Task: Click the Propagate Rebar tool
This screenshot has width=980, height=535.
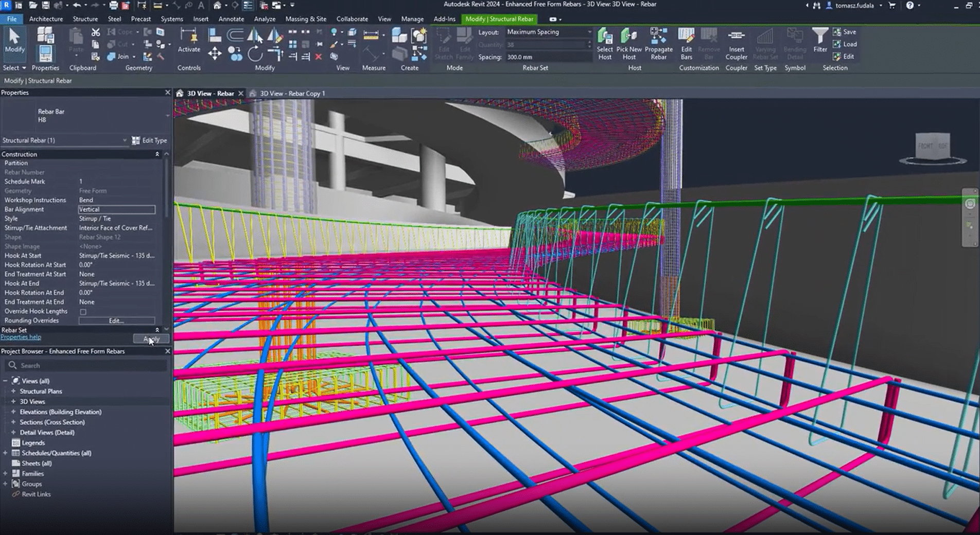Action: tap(658, 44)
